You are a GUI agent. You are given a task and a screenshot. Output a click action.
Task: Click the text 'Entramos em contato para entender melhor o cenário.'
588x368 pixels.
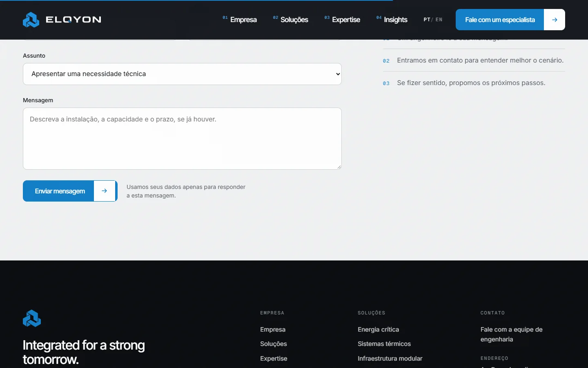click(480, 61)
